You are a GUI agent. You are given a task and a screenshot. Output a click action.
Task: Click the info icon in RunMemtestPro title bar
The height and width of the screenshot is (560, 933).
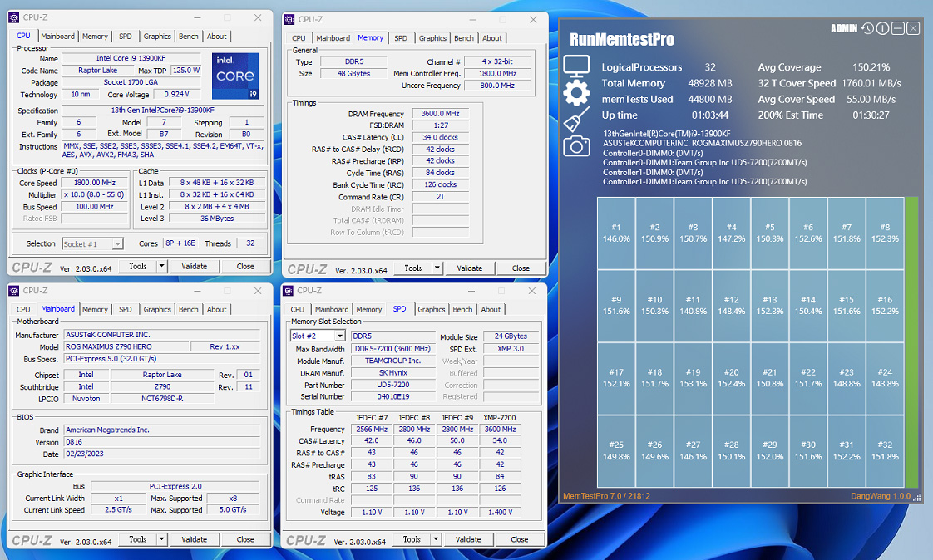click(x=882, y=29)
